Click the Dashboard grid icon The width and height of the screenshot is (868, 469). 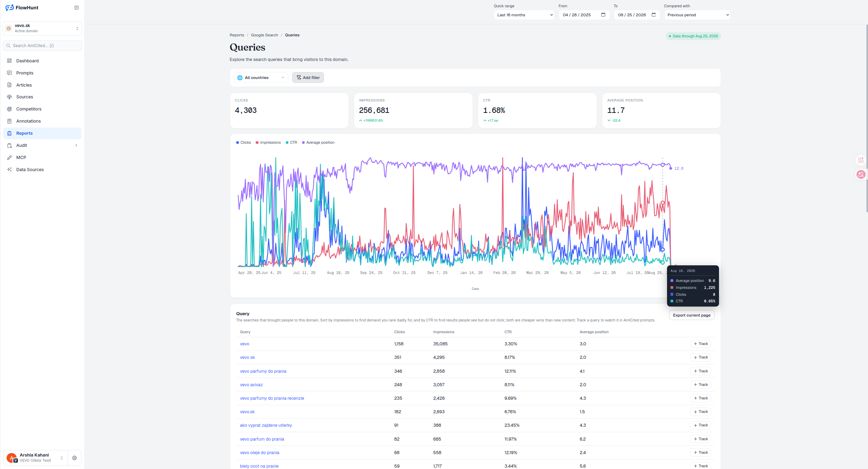click(9, 61)
